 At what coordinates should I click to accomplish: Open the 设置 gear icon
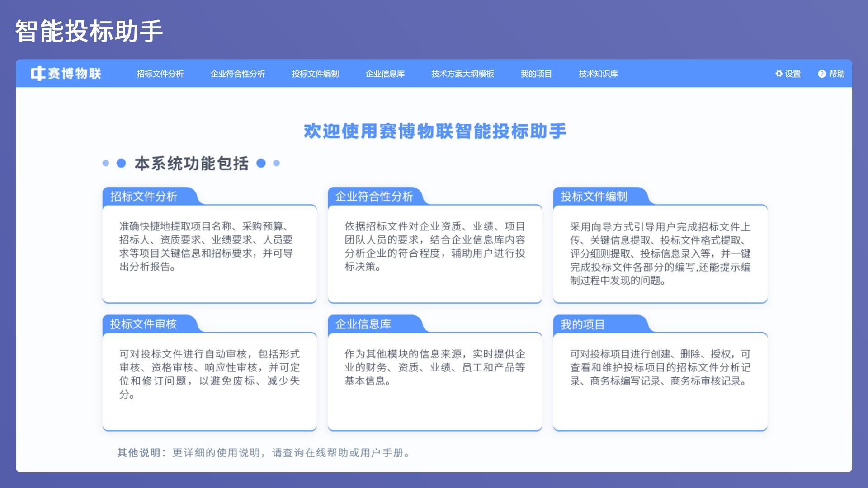[x=779, y=74]
